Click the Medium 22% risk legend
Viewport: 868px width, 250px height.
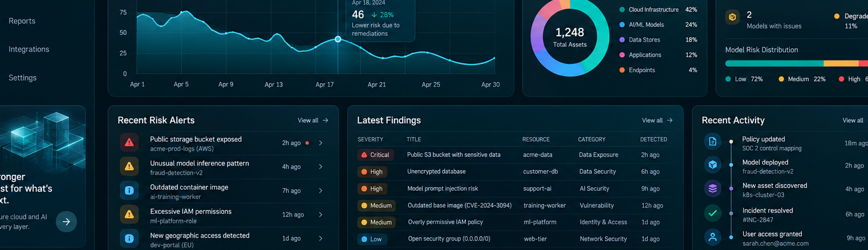802,79
